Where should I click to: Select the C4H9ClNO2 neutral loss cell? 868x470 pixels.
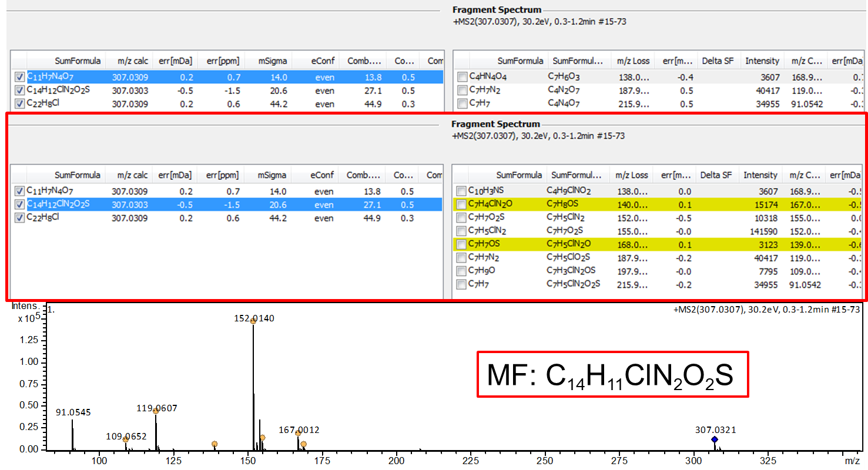(x=568, y=191)
